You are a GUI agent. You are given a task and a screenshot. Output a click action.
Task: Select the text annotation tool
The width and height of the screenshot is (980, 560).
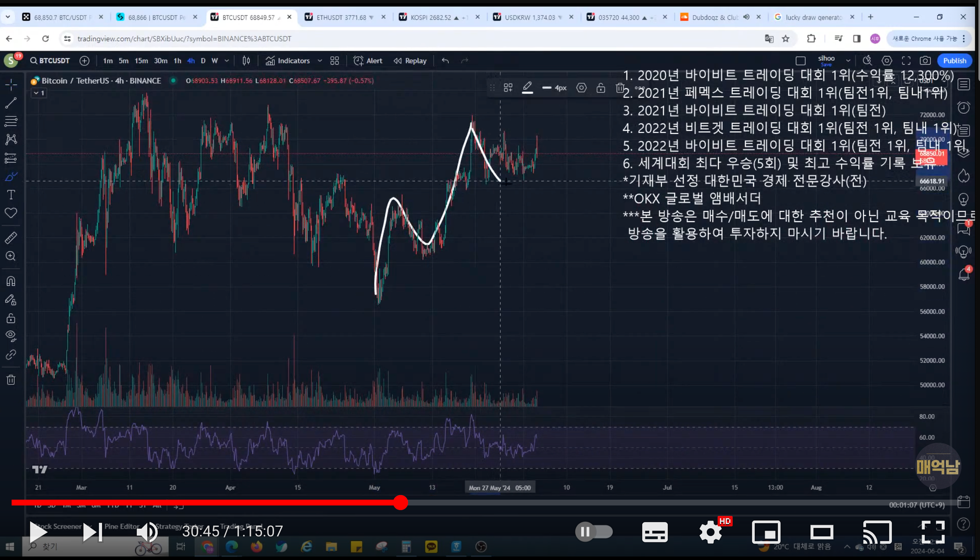(11, 195)
